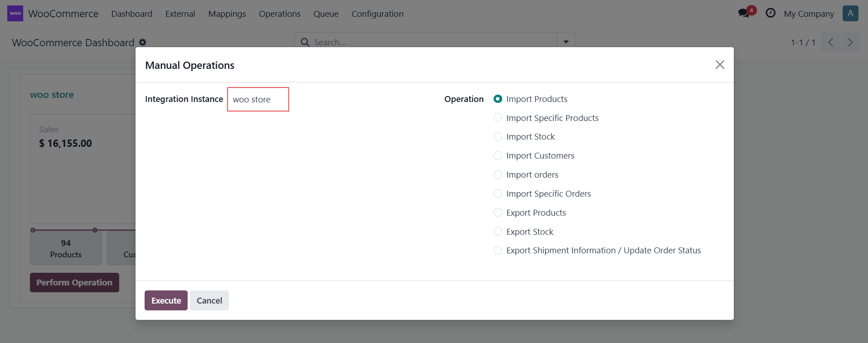The height and width of the screenshot is (343, 868).
Task: Click the Cancel button
Action: pos(209,300)
